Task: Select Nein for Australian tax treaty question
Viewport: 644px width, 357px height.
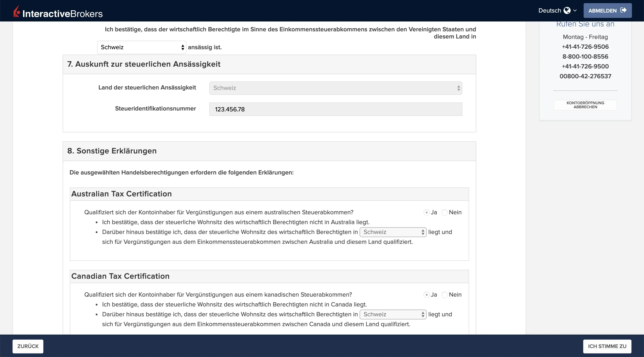Action: coord(444,212)
